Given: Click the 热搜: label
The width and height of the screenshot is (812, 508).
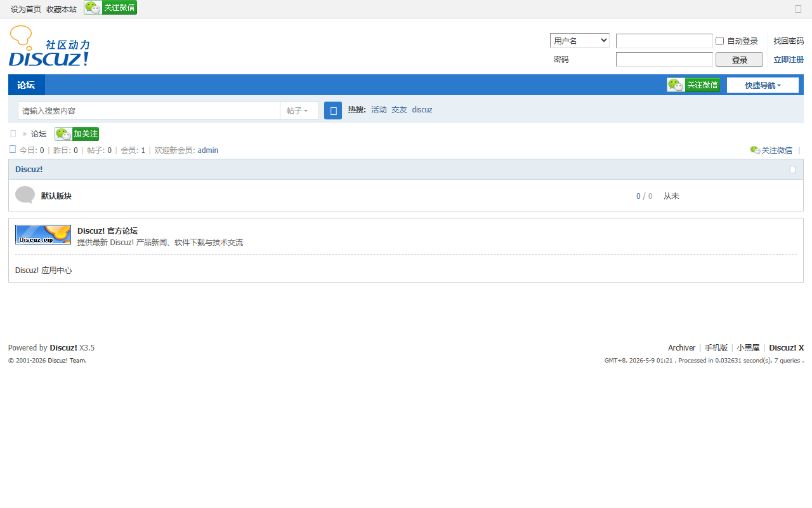Looking at the screenshot, I should (357, 110).
